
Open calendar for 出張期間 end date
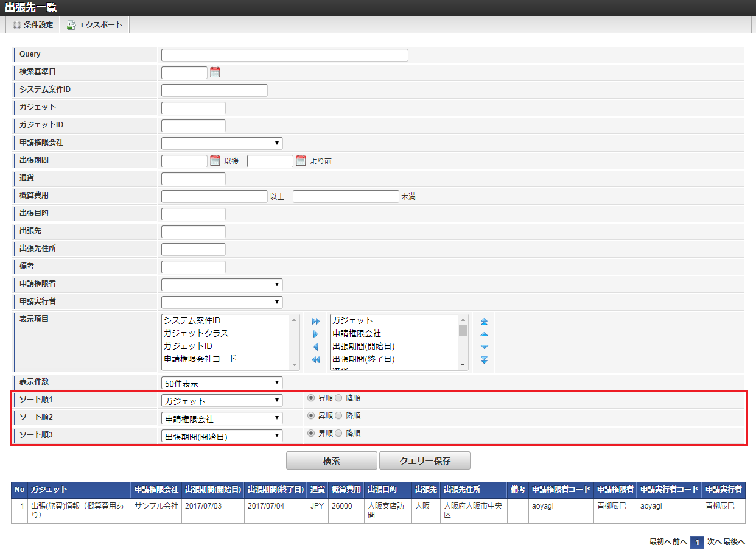301,161
